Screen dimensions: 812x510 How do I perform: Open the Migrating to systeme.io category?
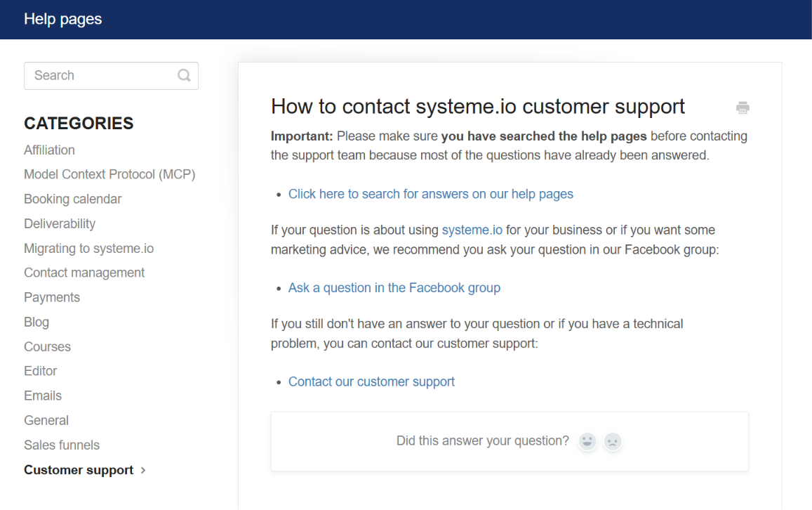click(88, 248)
